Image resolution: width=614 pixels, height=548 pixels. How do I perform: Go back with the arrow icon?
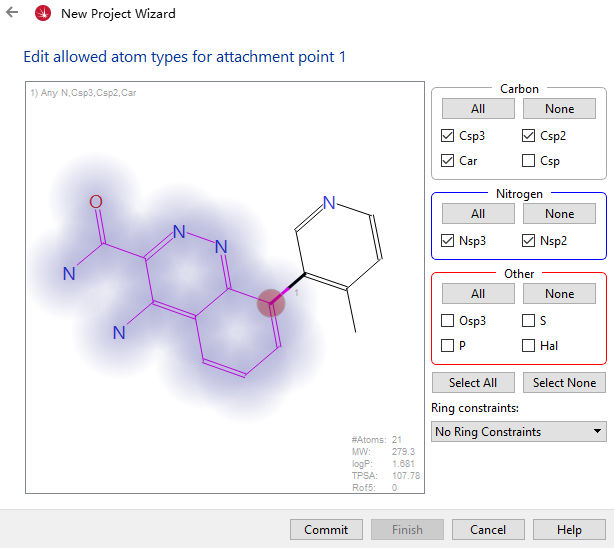12,13
